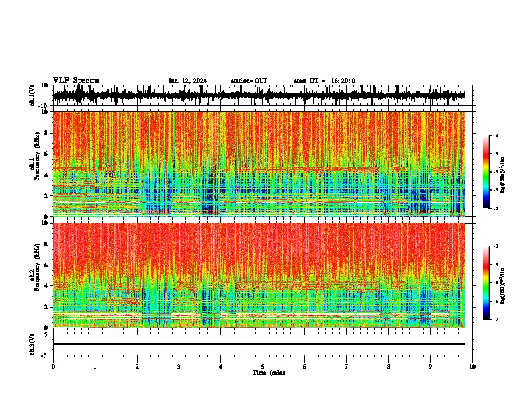Select the date text "Jan. 12, 2024"
Screen dimensions: 532x411
click(187, 81)
